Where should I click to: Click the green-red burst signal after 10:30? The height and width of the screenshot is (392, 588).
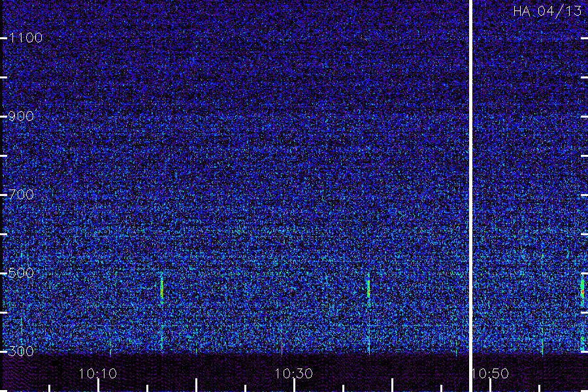[x=368, y=288]
